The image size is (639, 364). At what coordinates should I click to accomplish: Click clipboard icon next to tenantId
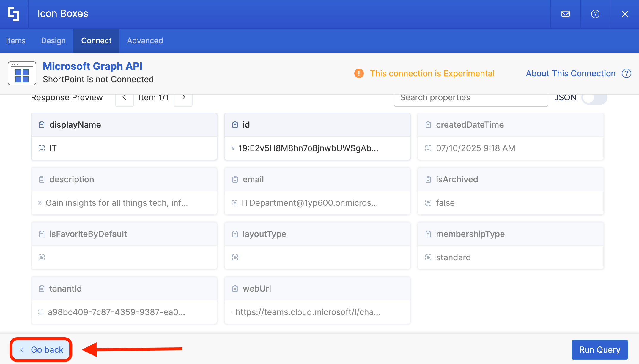click(42, 289)
